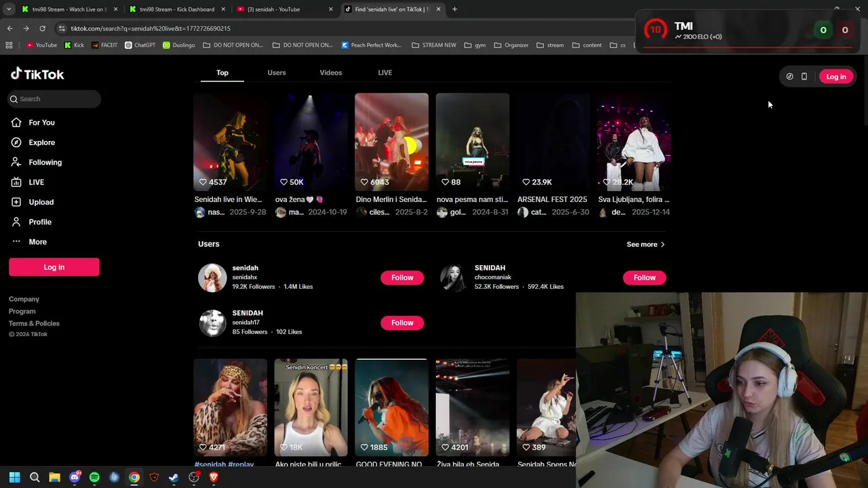Image resolution: width=868 pixels, height=488 pixels.
Task: Open Discord from the taskbar
Action: point(75,477)
